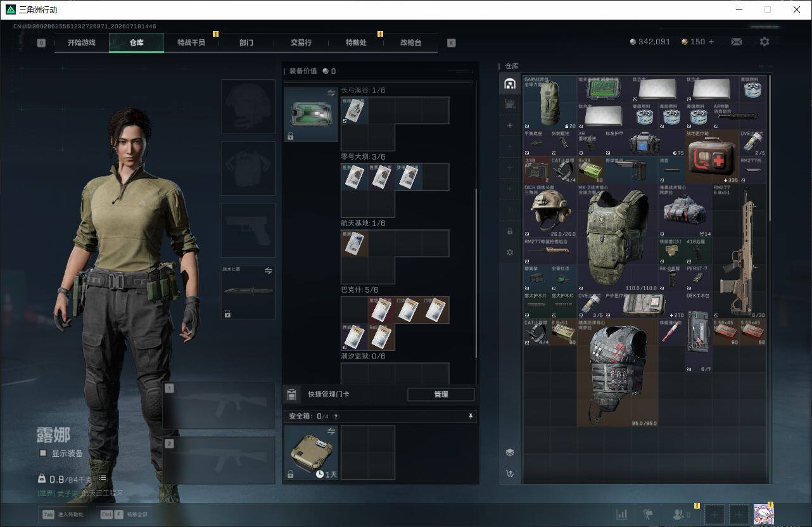Click primary weapon slot 1
The width and height of the screenshot is (812, 527).
pyautogui.click(x=219, y=405)
